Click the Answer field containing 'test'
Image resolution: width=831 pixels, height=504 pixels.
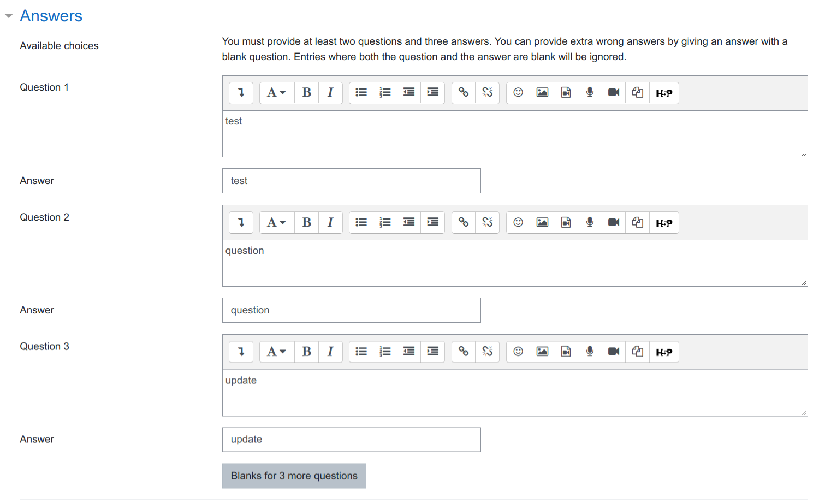351,181
